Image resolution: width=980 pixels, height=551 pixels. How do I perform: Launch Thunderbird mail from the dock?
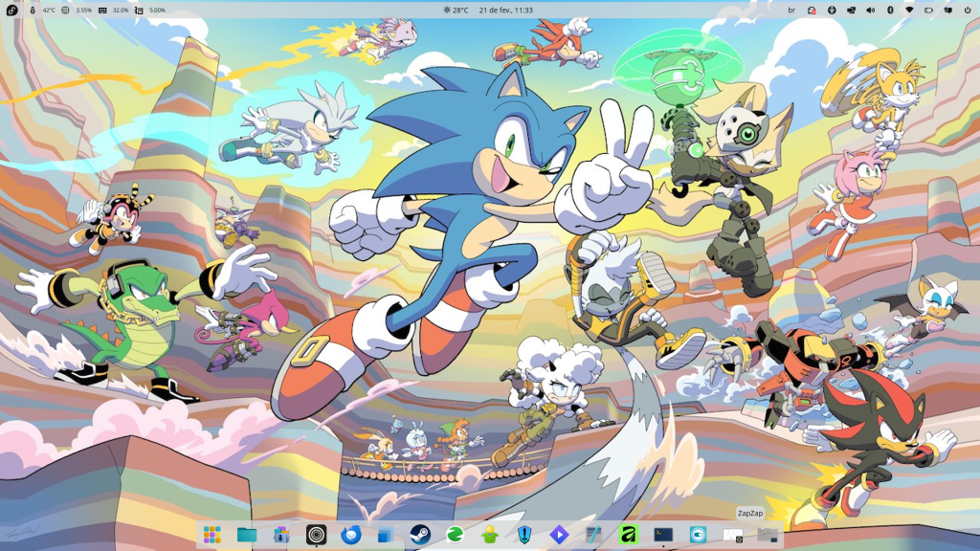351,535
